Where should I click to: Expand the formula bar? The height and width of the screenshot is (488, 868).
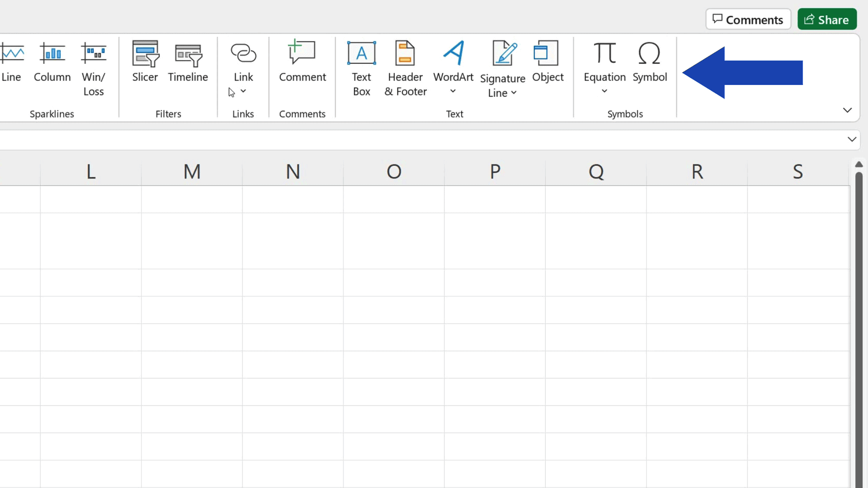pyautogui.click(x=851, y=139)
